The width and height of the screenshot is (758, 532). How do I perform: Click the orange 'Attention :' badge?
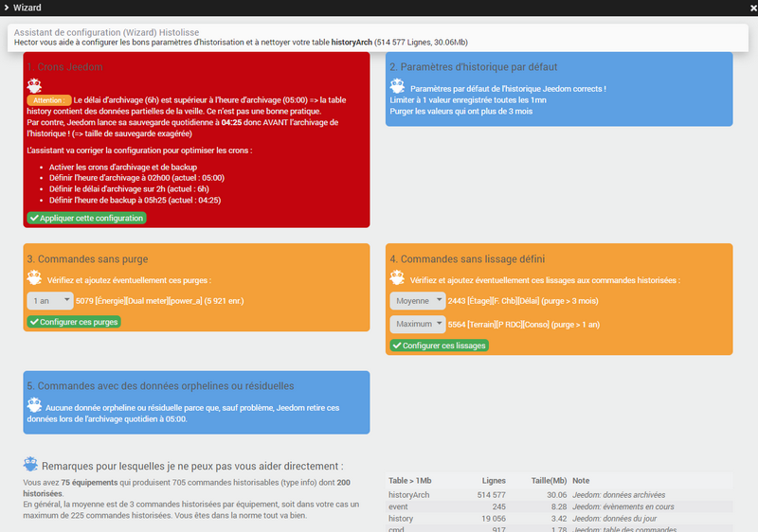tap(48, 99)
